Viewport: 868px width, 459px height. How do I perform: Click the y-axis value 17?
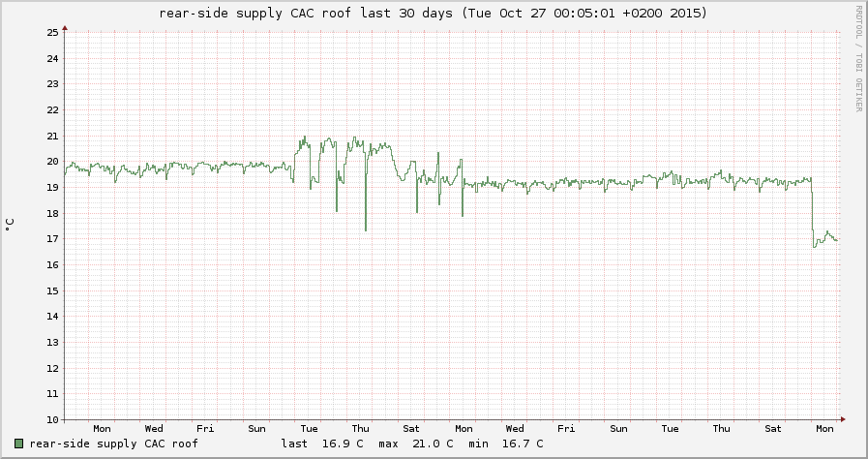click(x=52, y=239)
